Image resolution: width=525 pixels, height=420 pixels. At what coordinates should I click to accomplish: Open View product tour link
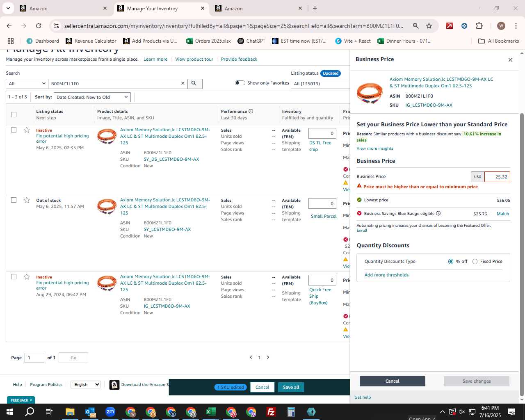(194, 59)
